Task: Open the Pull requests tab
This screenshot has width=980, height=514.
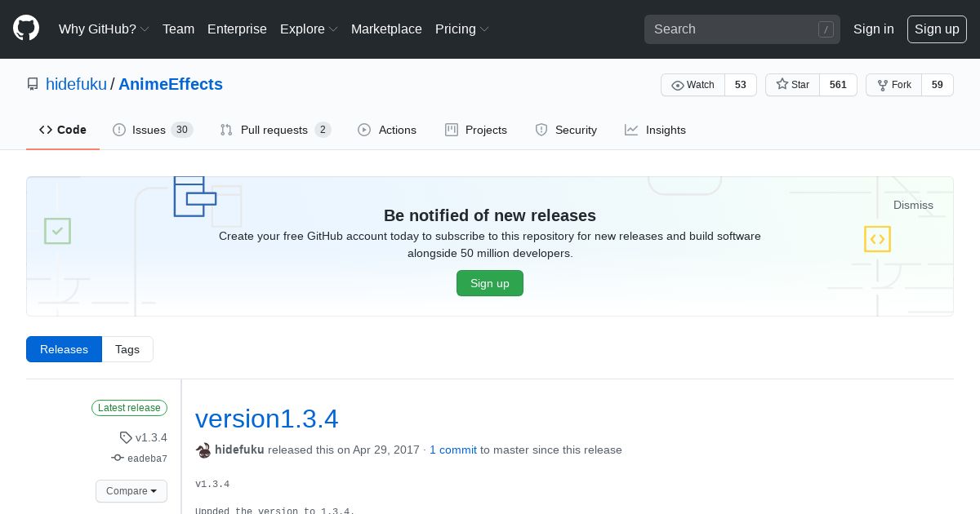Action: point(275,130)
